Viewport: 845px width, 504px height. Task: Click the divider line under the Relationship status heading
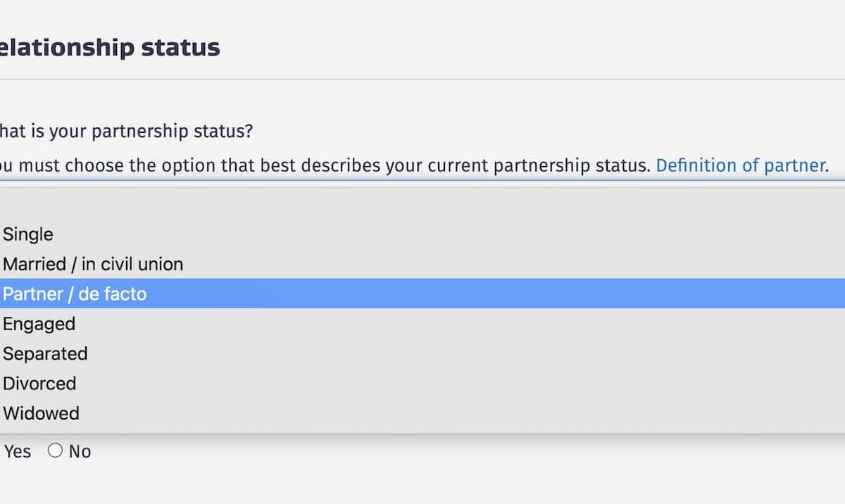pos(423,80)
